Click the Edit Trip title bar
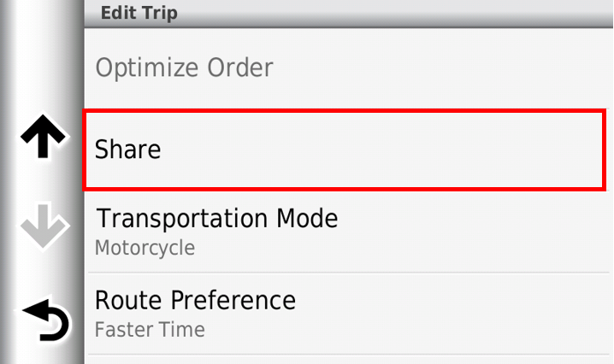Screen dimensions: 614x364 [349, 14]
